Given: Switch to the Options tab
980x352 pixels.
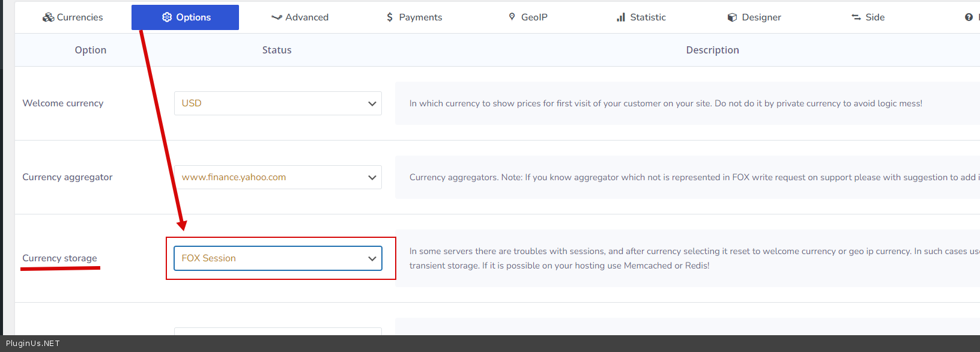Looking at the screenshot, I should coord(186,17).
